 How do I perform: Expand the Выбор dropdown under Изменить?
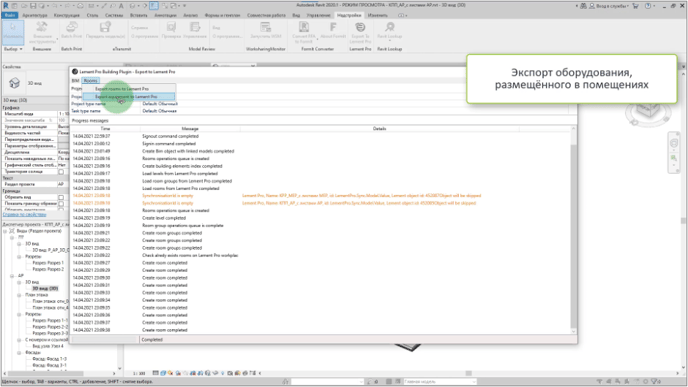(13, 49)
